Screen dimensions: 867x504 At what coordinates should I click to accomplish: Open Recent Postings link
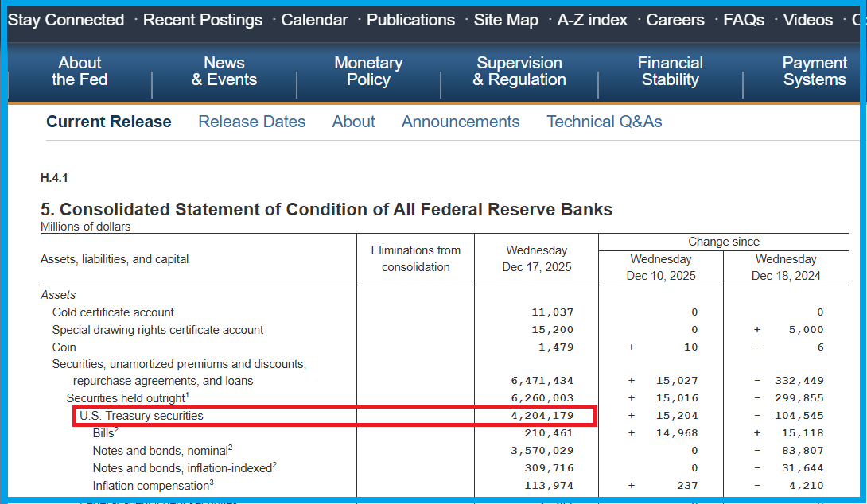click(x=203, y=20)
